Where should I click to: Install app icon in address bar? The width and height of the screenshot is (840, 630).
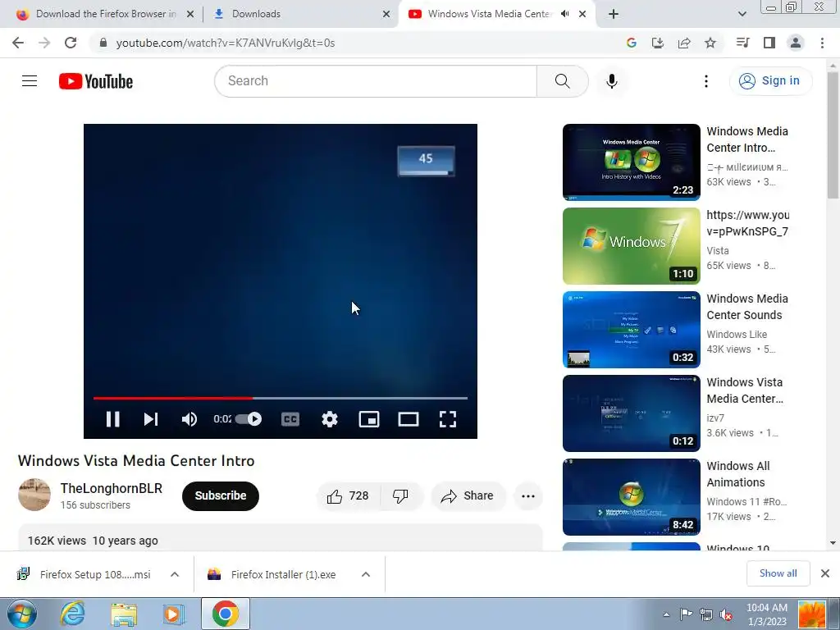click(657, 43)
